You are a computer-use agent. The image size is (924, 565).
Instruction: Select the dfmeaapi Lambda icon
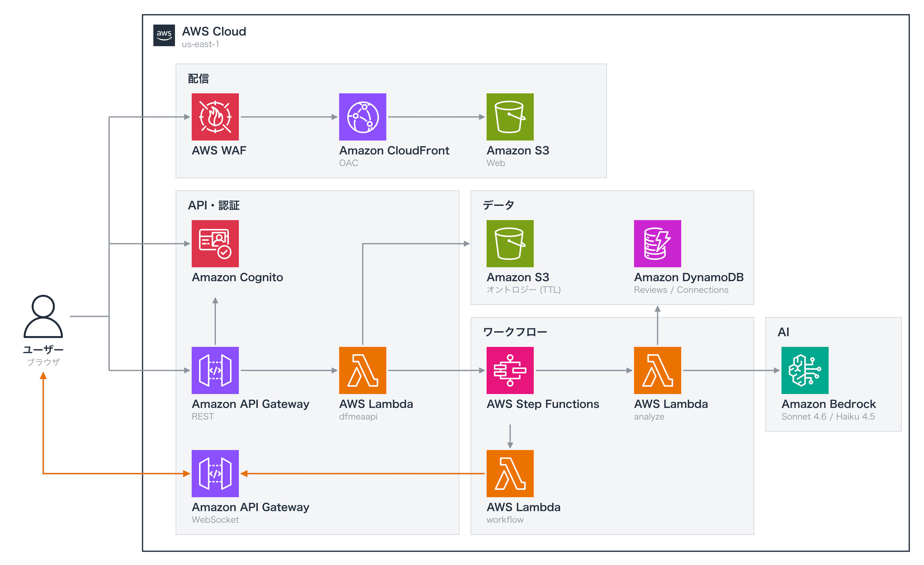pyautogui.click(x=362, y=370)
